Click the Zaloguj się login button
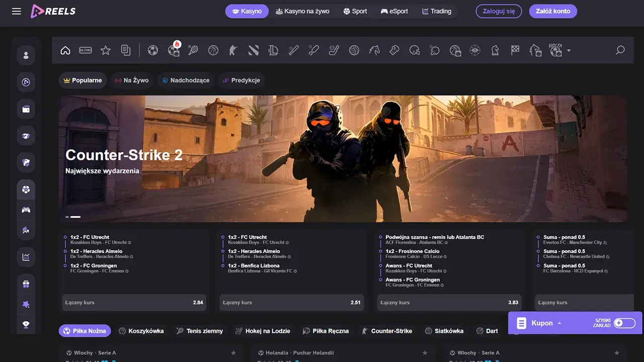This screenshot has height=362, width=644. click(499, 11)
